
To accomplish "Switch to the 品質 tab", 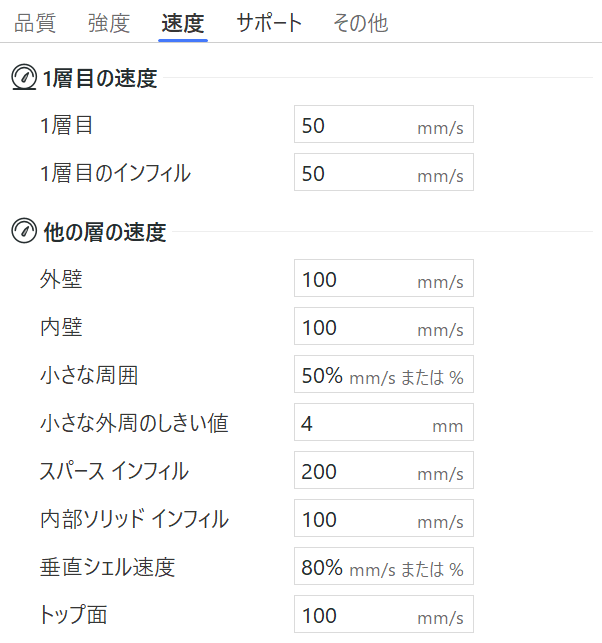I will pos(35,23).
